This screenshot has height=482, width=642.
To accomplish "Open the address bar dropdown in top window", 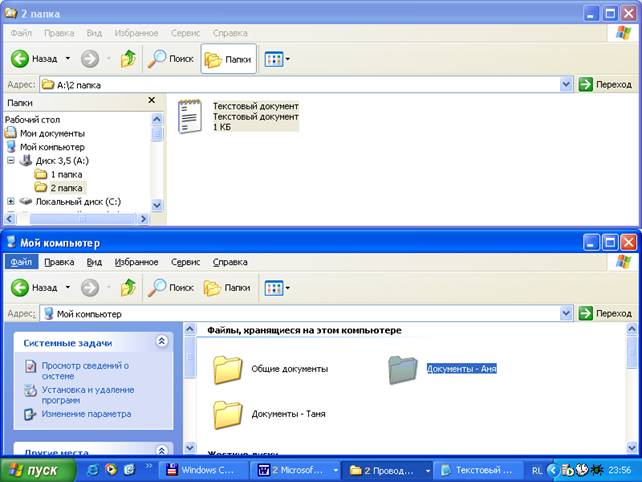I will [566, 85].
